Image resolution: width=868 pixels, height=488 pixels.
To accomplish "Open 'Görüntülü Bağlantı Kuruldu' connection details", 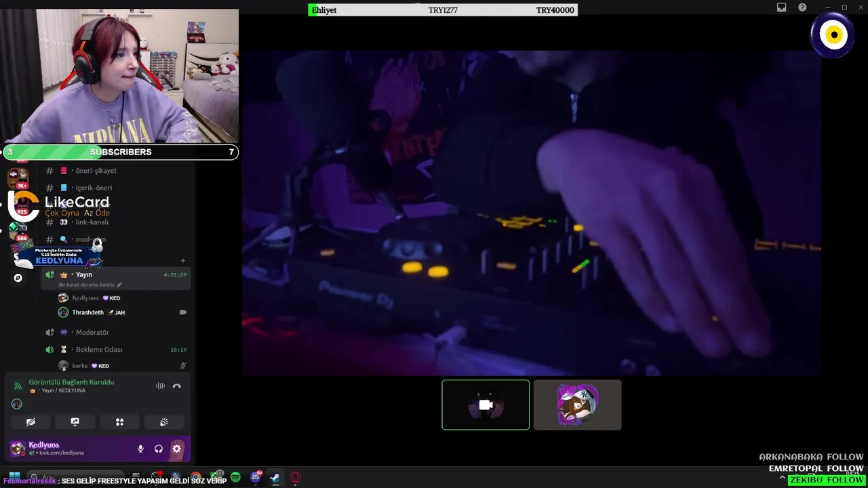I will click(71, 382).
